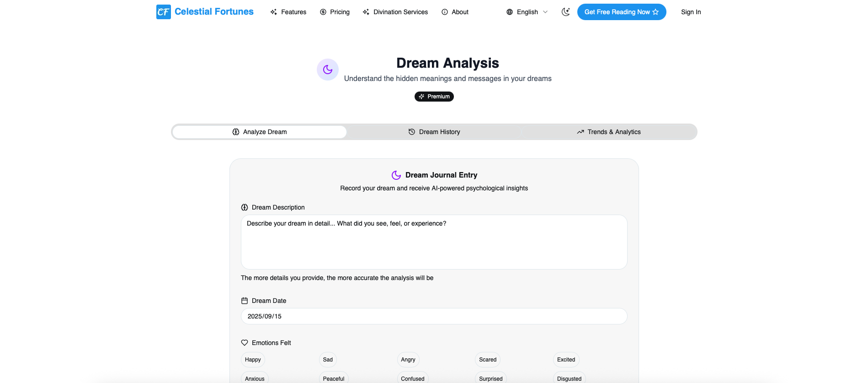Open the Features menu
The image size is (868, 383).
coord(288,12)
